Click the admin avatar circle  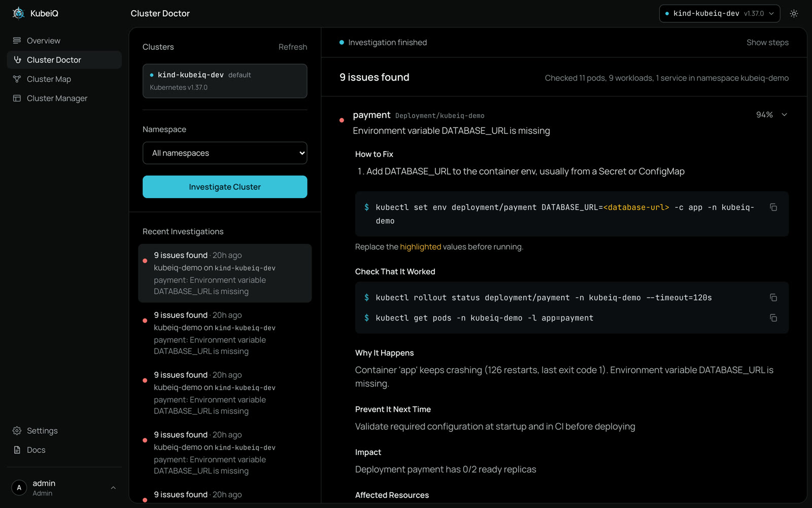click(x=19, y=488)
